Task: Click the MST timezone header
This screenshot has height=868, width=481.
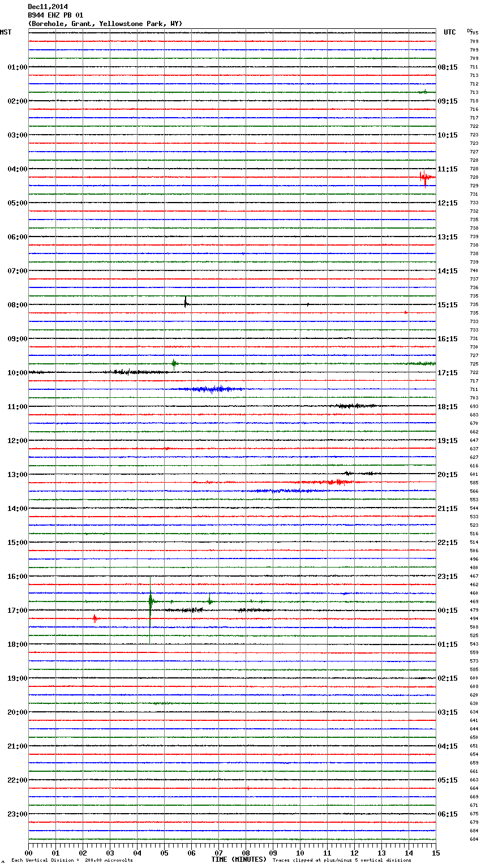Action: (6, 32)
